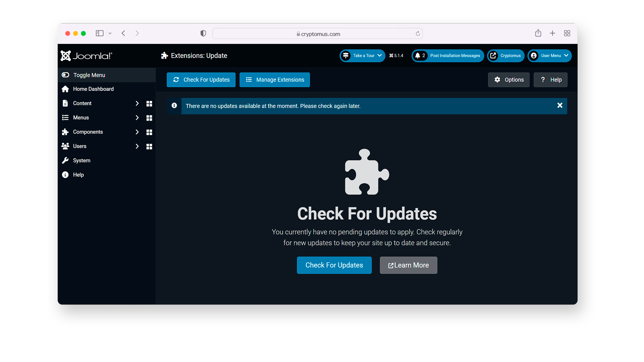Click the Components menu item
This screenshot has height=362, width=644.
click(x=88, y=132)
